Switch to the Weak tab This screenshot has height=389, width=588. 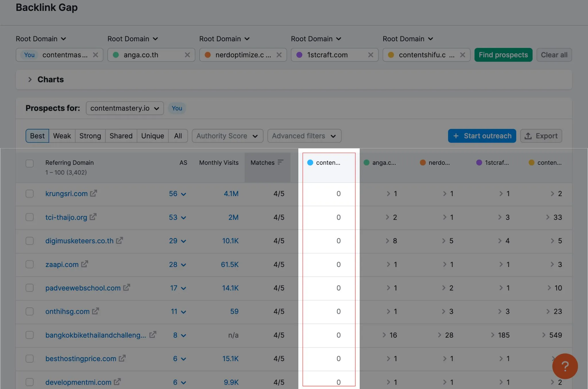tap(62, 136)
